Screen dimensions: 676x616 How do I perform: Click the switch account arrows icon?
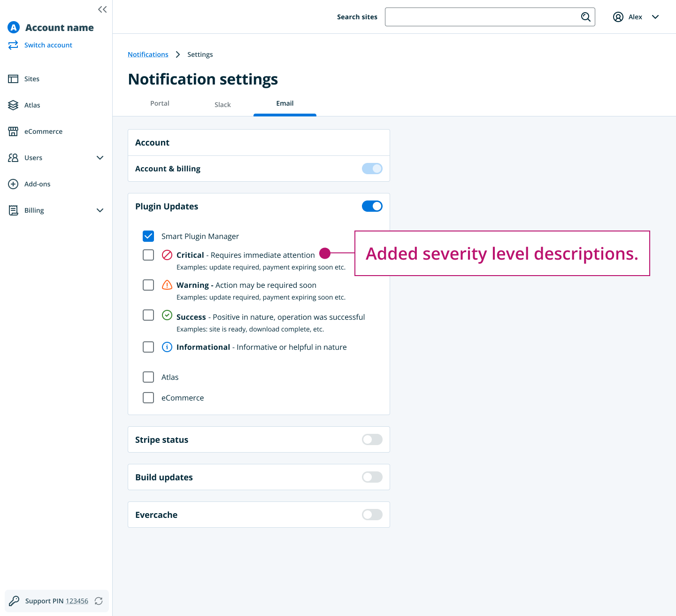click(x=13, y=45)
